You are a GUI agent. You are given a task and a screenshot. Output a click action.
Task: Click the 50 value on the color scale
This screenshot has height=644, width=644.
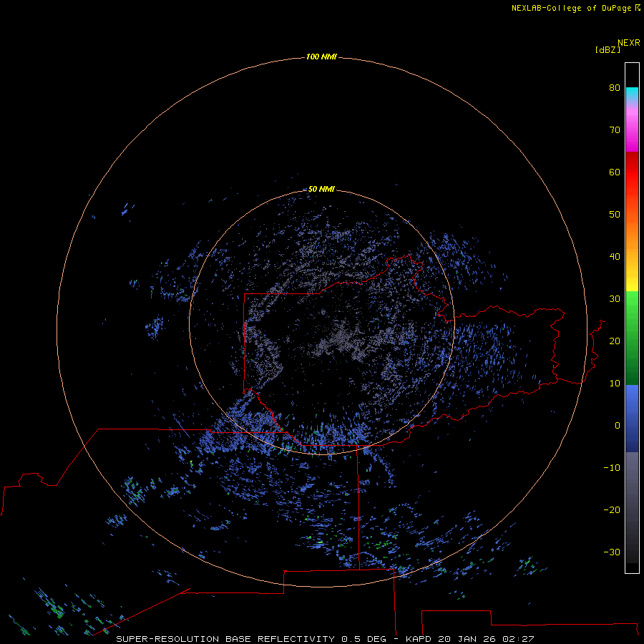click(615, 215)
